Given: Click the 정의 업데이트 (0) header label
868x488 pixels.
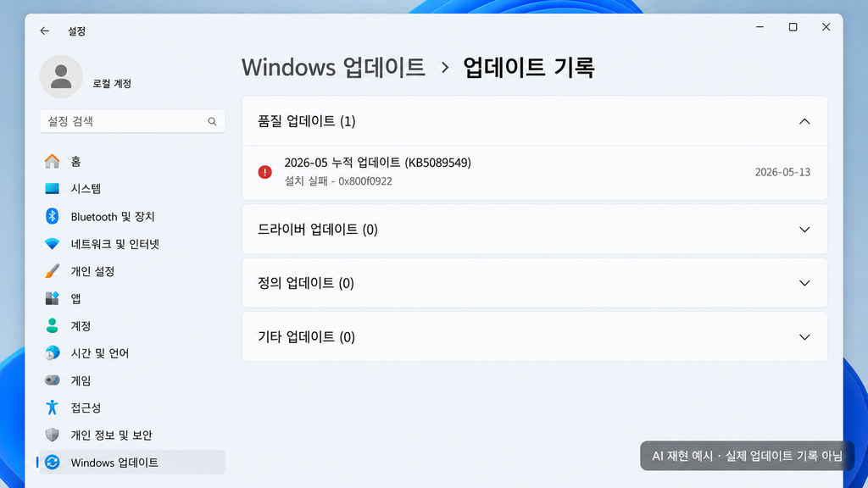Looking at the screenshot, I should 305,283.
